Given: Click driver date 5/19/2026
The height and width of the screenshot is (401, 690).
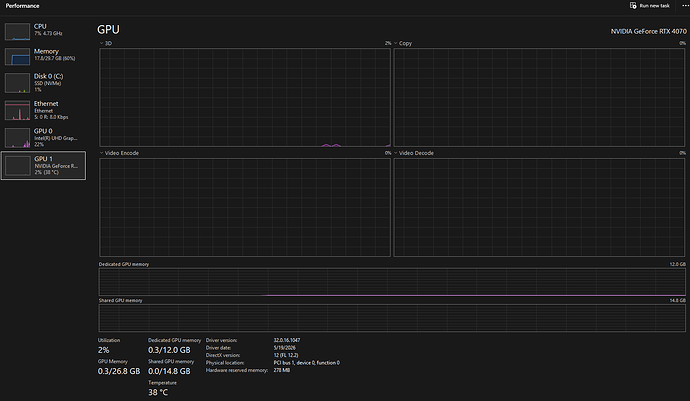Looking at the screenshot, I should click(x=284, y=348).
